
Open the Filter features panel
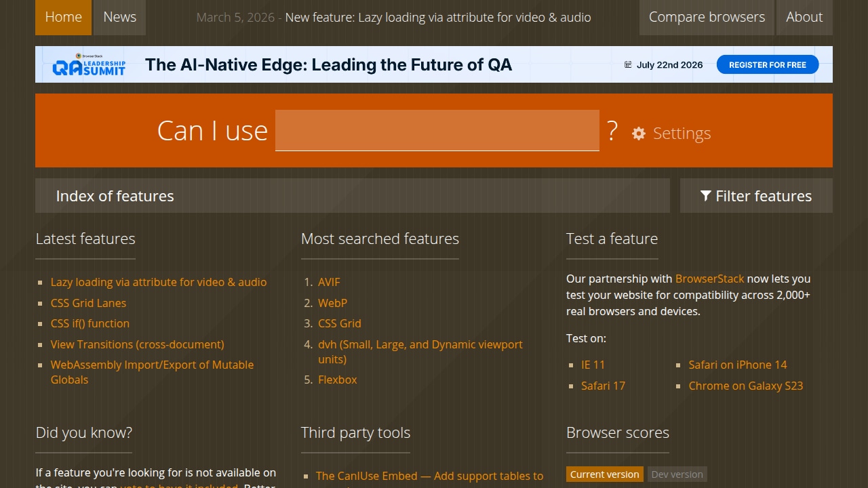coord(756,196)
